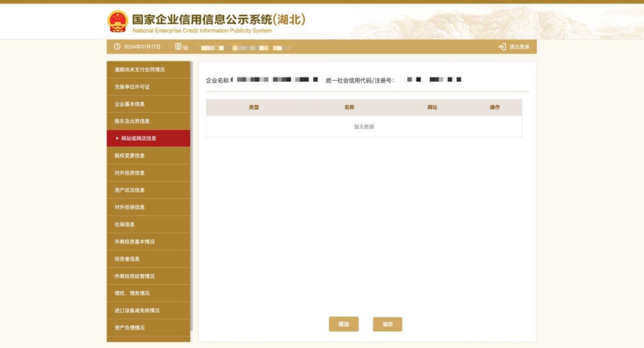Click the national emblem logo

click(x=117, y=22)
